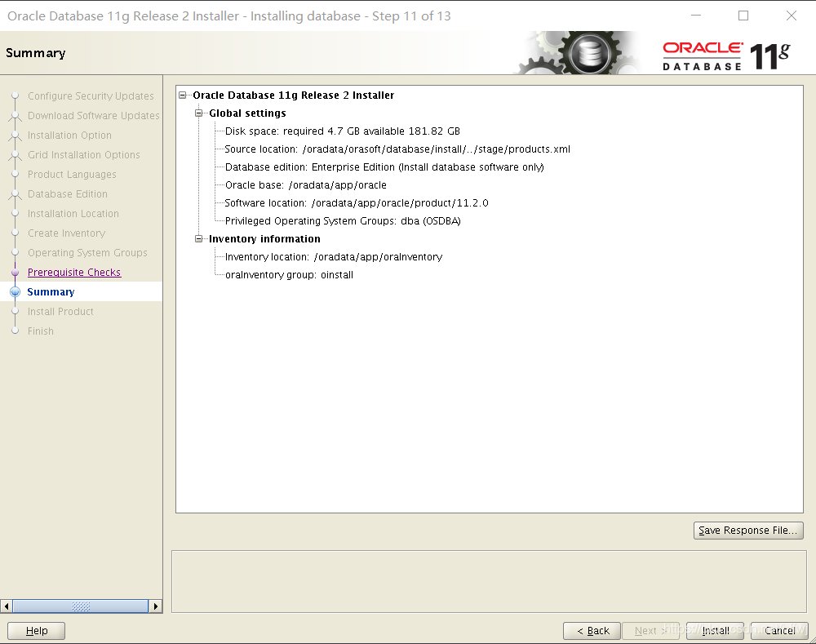
Task: Click the Install button
Action: point(715,630)
